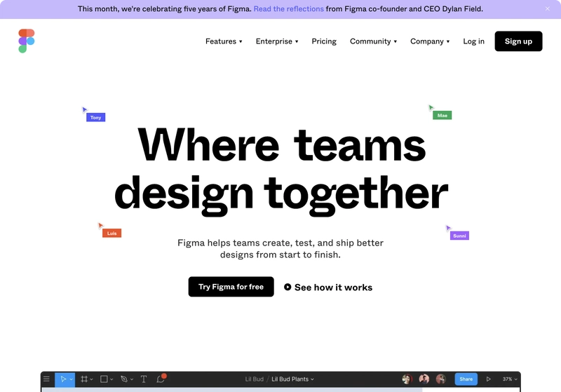
Task: Select the Move tool in the editor toolbar
Action: tap(63, 379)
